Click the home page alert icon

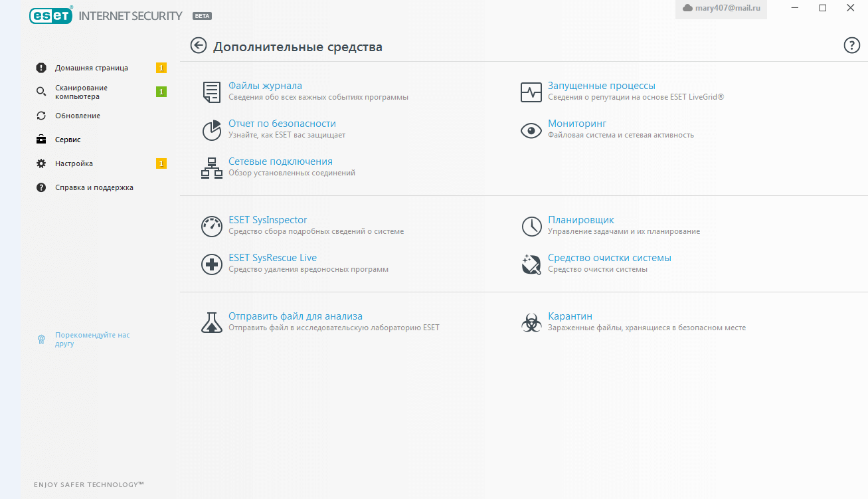[x=41, y=68]
